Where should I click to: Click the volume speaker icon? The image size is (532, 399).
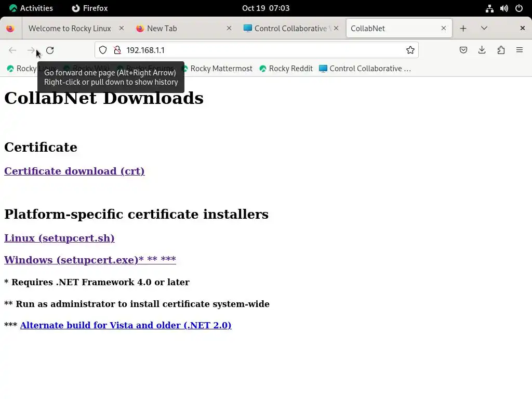(x=504, y=8)
